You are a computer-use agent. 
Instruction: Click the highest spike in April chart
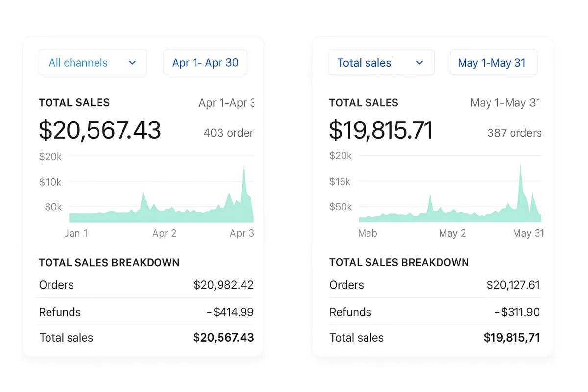244,169
